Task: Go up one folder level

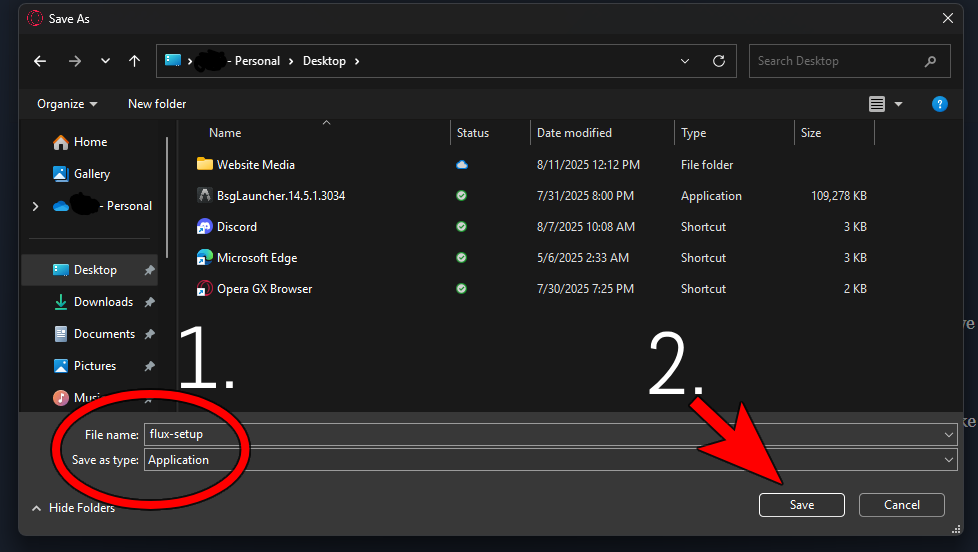Action: (x=134, y=61)
